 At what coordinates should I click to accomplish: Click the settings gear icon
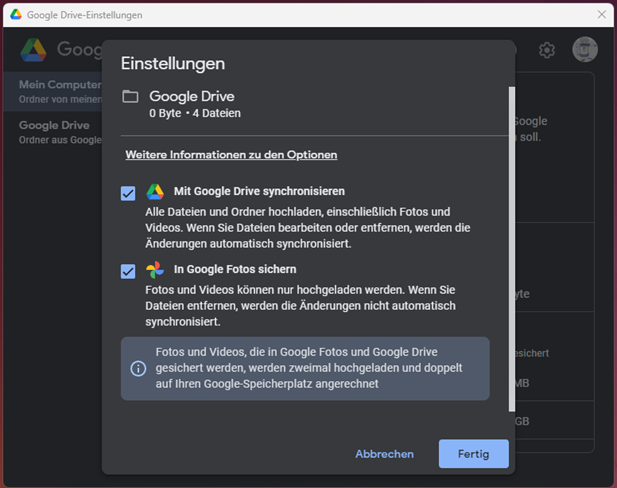point(547,50)
